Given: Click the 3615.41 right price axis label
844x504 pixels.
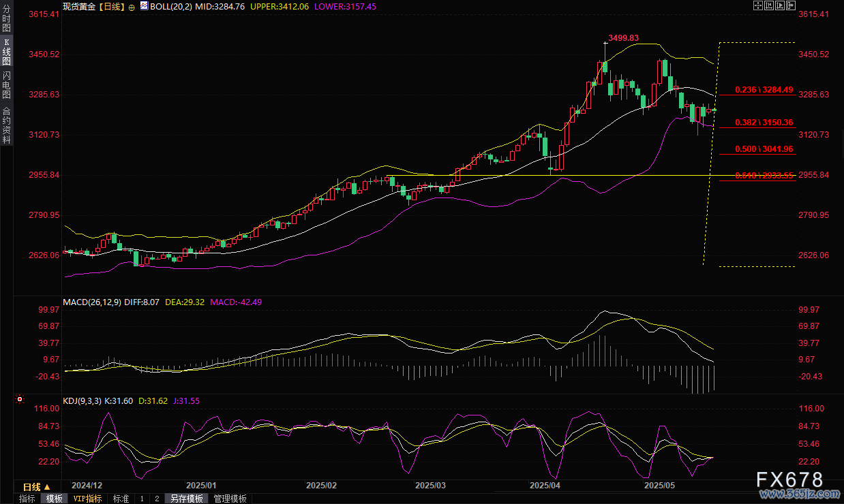Looking at the screenshot, I should click(813, 14).
